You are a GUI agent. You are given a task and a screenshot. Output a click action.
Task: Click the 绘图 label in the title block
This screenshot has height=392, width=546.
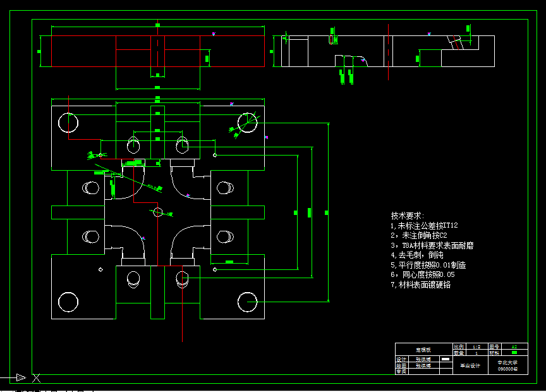[401, 365]
